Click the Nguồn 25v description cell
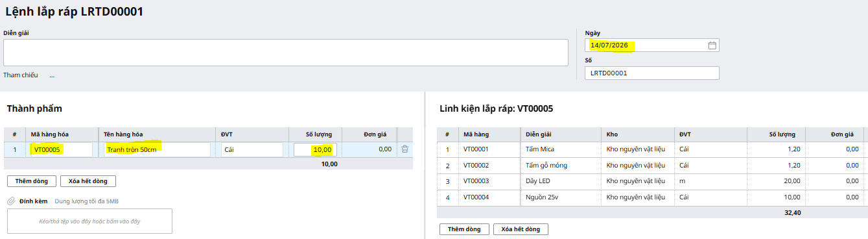The width and height of the screenshot is (868, 239). [x=561, y=197]
